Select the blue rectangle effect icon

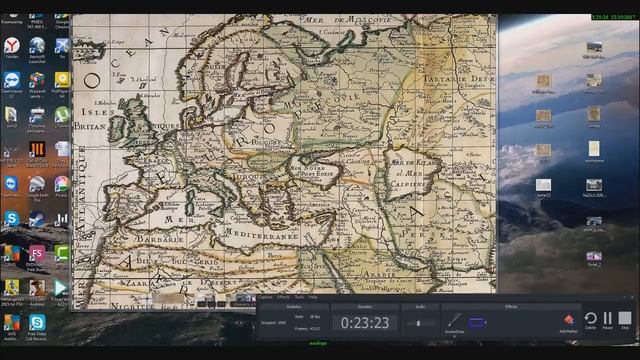click(x=476, y=323)
